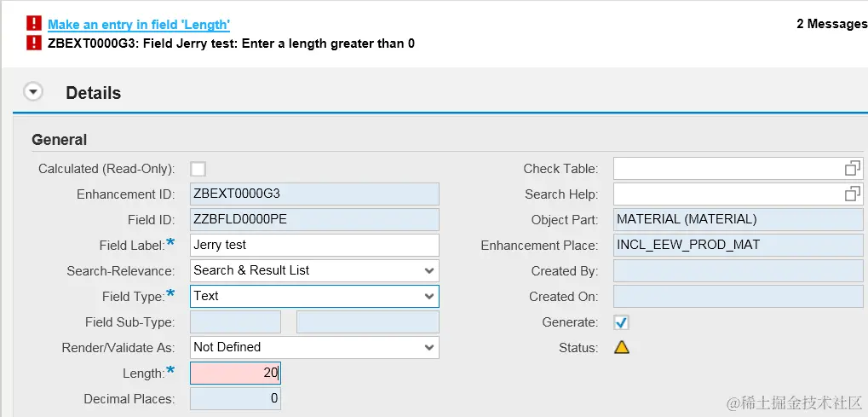Click the second wider Field Sub-Type box
The height and width of the screenshot is (417, 868).
pos(368,321)
